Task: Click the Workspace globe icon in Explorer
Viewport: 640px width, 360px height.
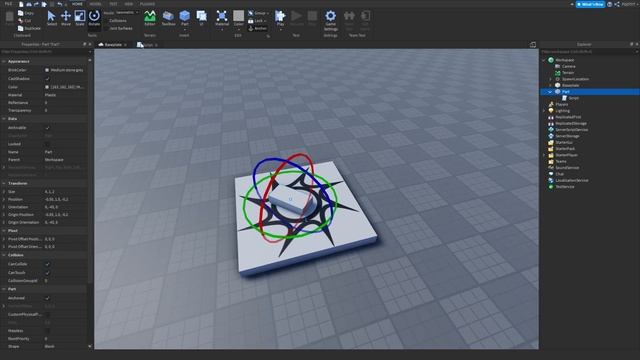Action: click(551, 60)
